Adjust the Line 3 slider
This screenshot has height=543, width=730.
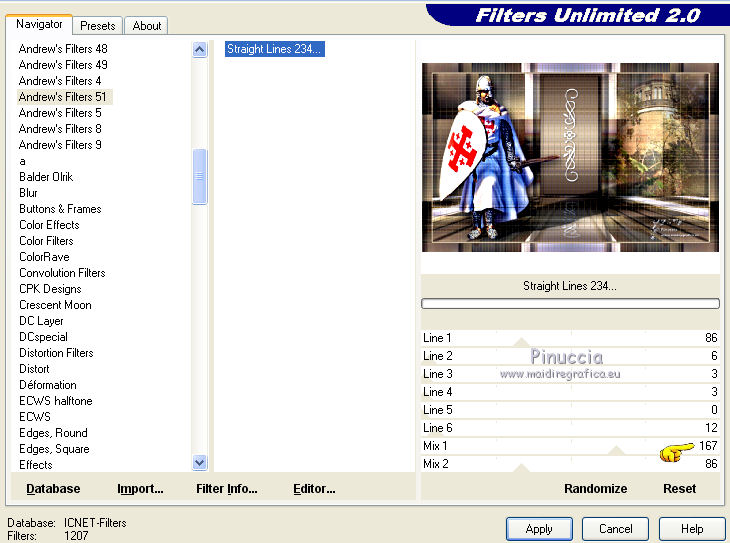coord(570,374)
